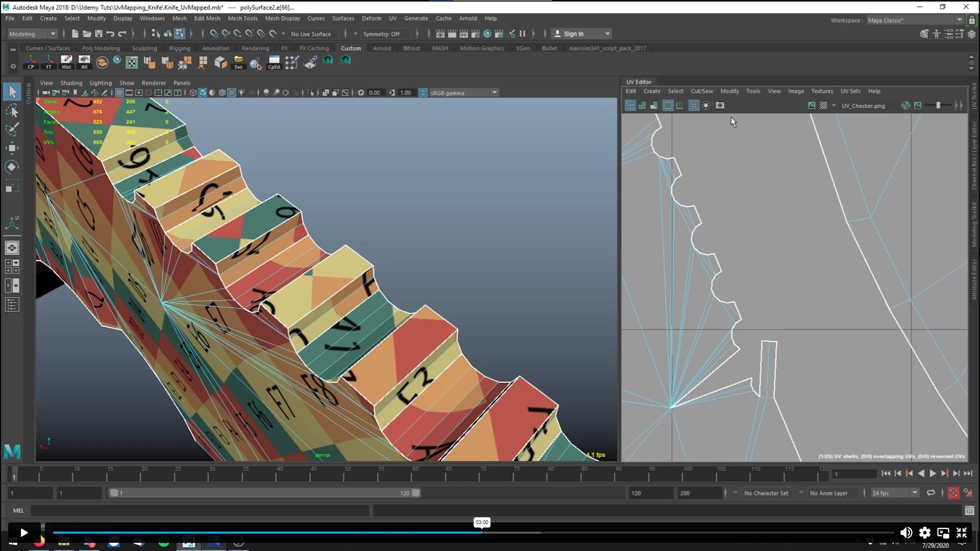Screen dimensions: 980x551
Task: Click the Maya logo home icon
Action: (12, 451)
